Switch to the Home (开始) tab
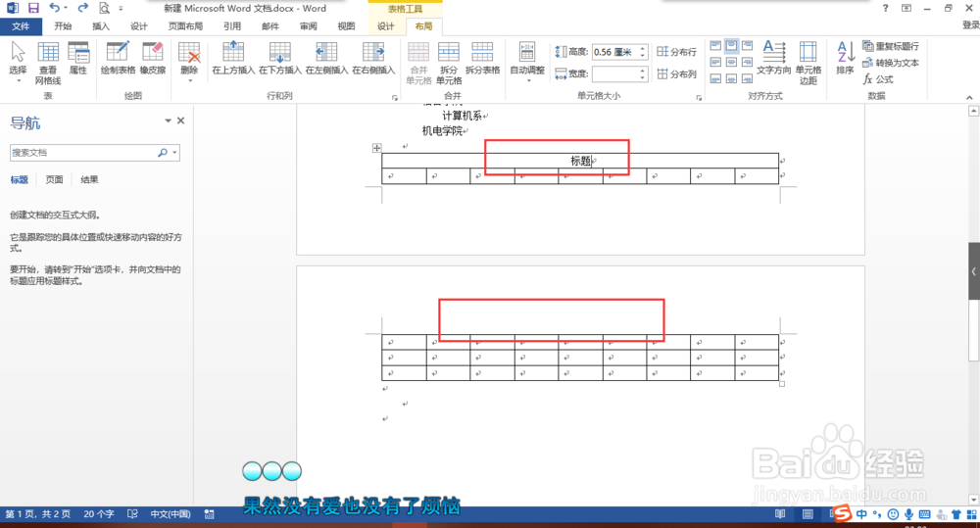 [x=63, y=26]
